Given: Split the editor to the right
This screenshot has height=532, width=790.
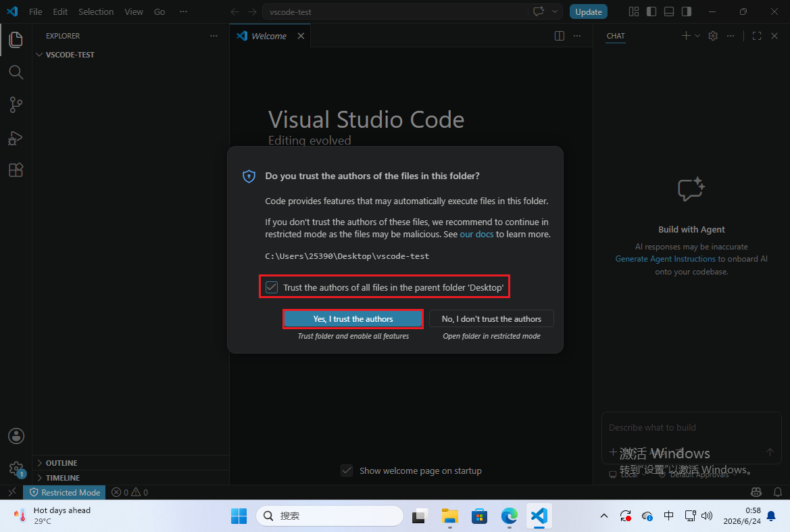Looking at the screenshot, I should tap(560, 36).
